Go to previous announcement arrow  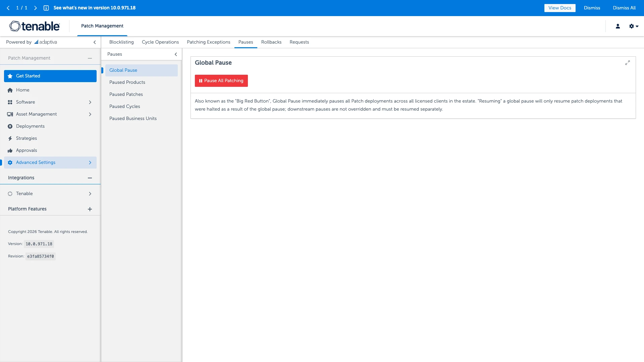point(8,8)
